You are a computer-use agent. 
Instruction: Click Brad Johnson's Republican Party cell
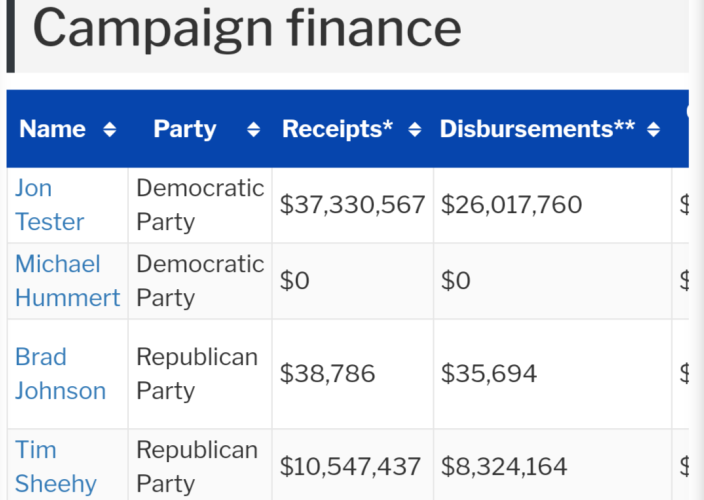(x=200, y=374)
